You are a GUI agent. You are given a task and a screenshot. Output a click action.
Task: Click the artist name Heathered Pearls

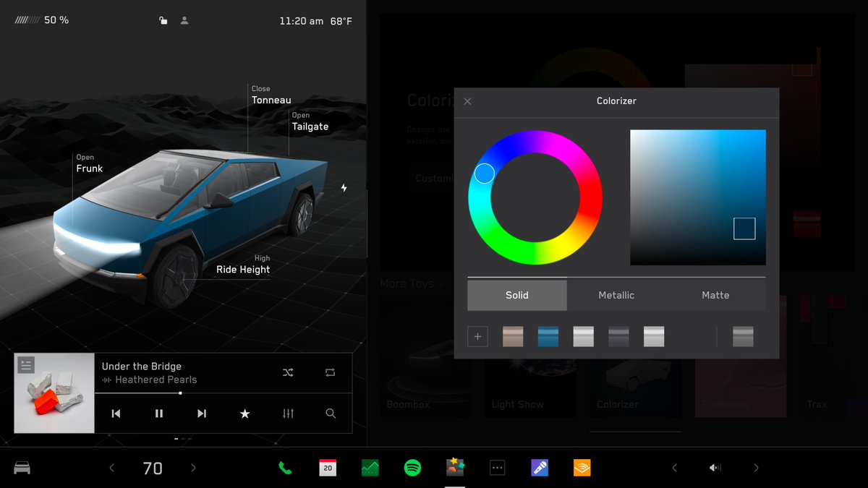(156, 380)
